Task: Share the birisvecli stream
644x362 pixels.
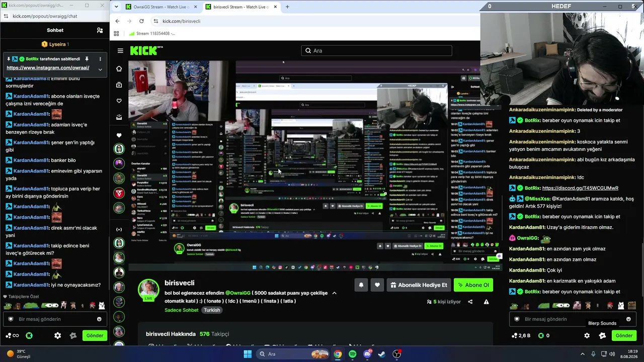Action: pyautogui.click(x=470, y=302)
